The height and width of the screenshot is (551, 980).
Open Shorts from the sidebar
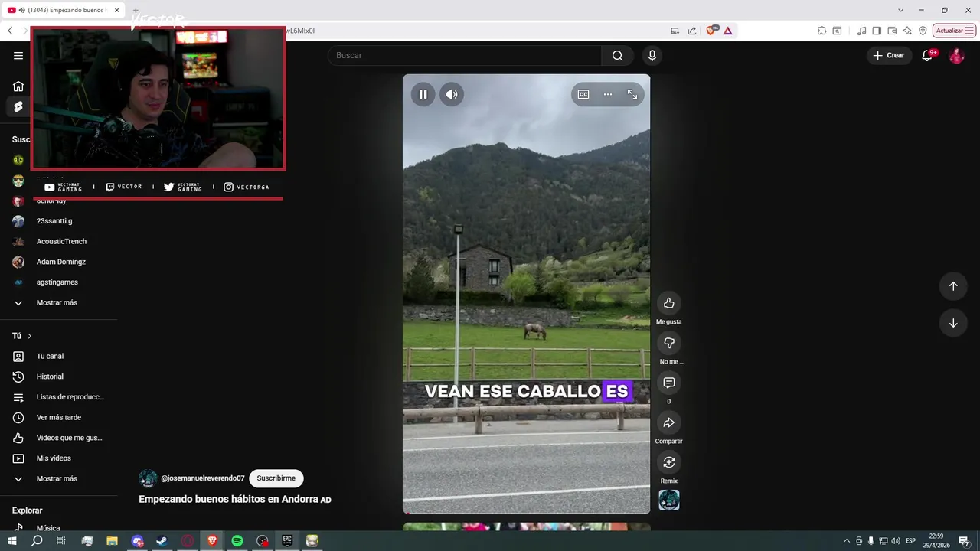click(18, 106)
